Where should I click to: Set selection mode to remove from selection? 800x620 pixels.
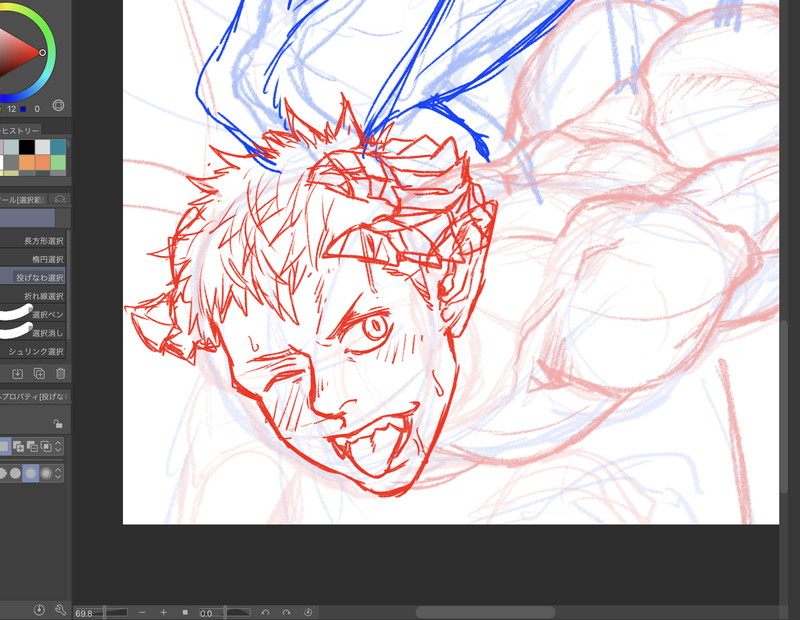pos(32,447)
